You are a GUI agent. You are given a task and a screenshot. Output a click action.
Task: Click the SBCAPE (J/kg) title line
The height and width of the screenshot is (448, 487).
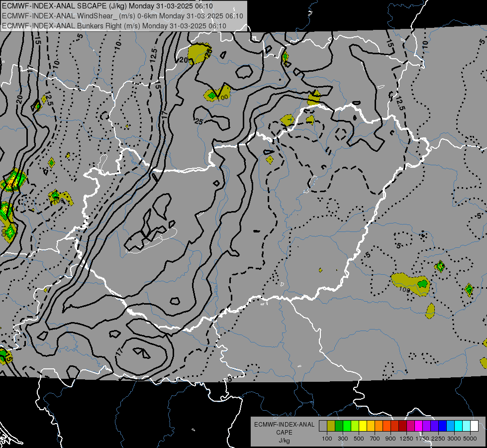[x=107, y=6]
